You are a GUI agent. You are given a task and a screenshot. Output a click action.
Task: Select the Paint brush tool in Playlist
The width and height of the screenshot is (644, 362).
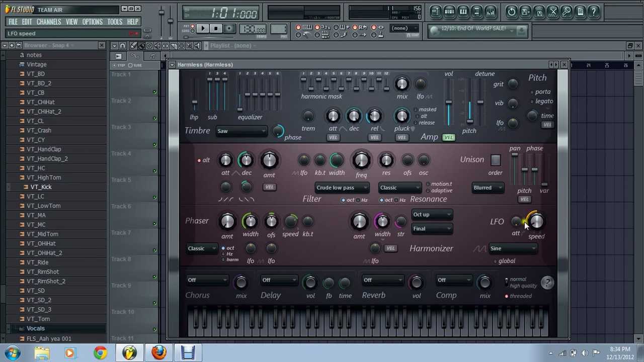[x=142, y=46]
